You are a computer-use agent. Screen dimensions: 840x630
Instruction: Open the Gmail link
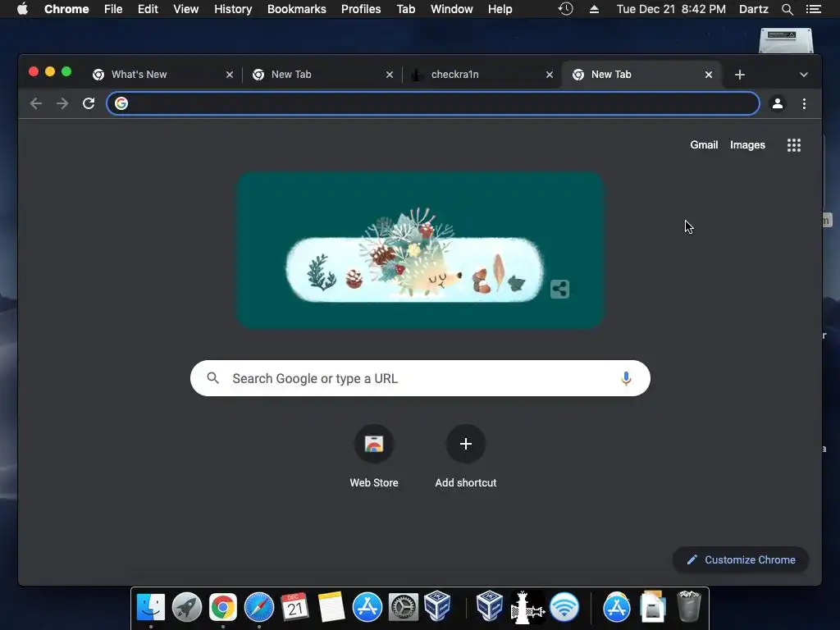[704, 144]
